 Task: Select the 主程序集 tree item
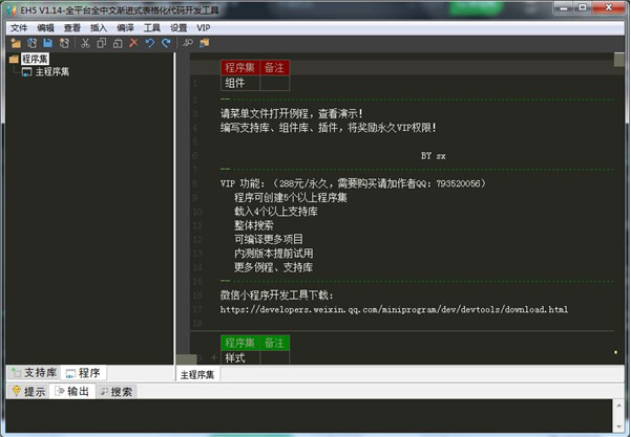[x=52, y=72]
